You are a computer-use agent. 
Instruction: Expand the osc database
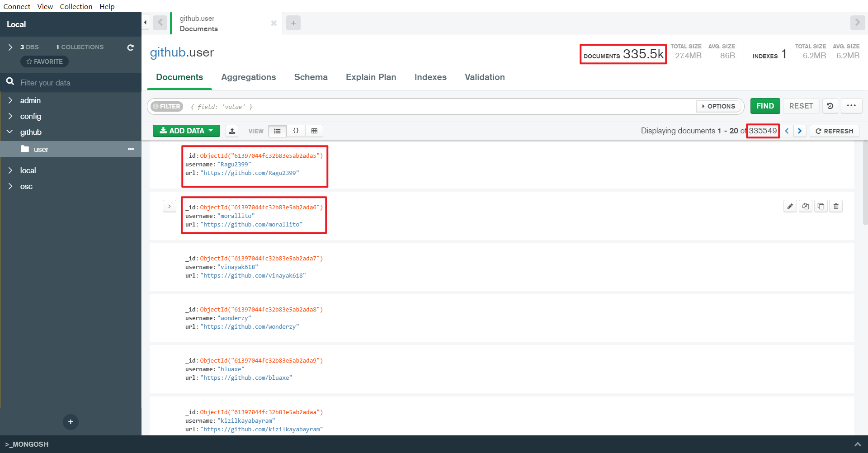10,186
